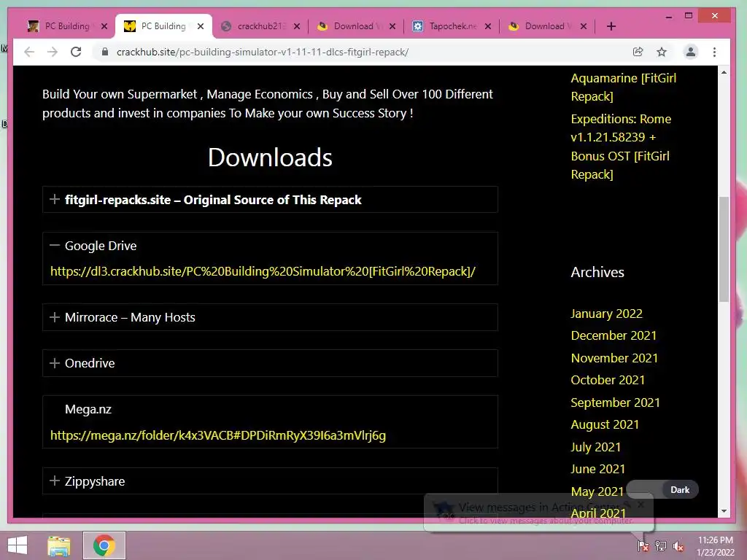Open the Windows Start menu
747x560 pixels.
18,545
